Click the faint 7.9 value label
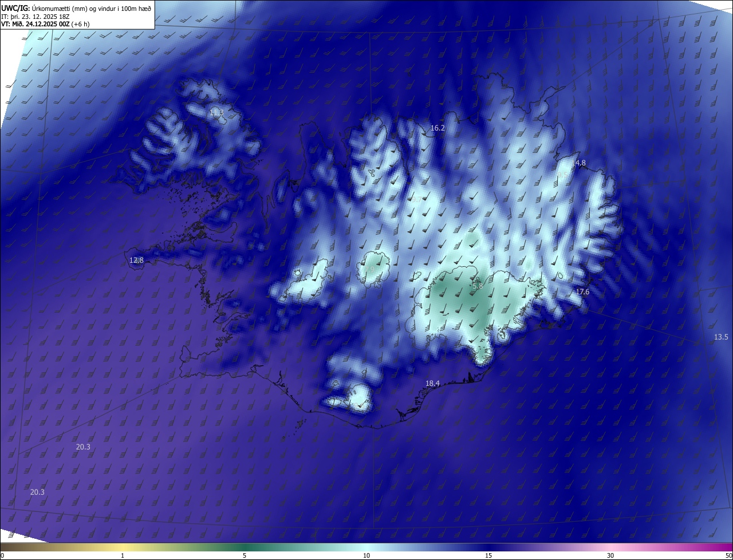 pyautogui.click(x=369, y=269)
